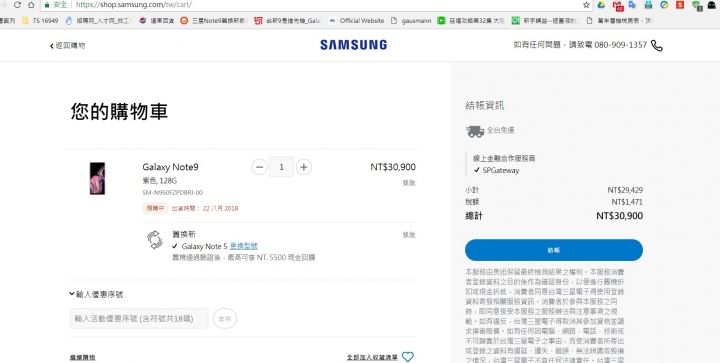Click the trade-in recycle arrows icon
Image resolution: width=720 pixels, height=363 pixels.
pyautogui.click(x=155, y=240)
